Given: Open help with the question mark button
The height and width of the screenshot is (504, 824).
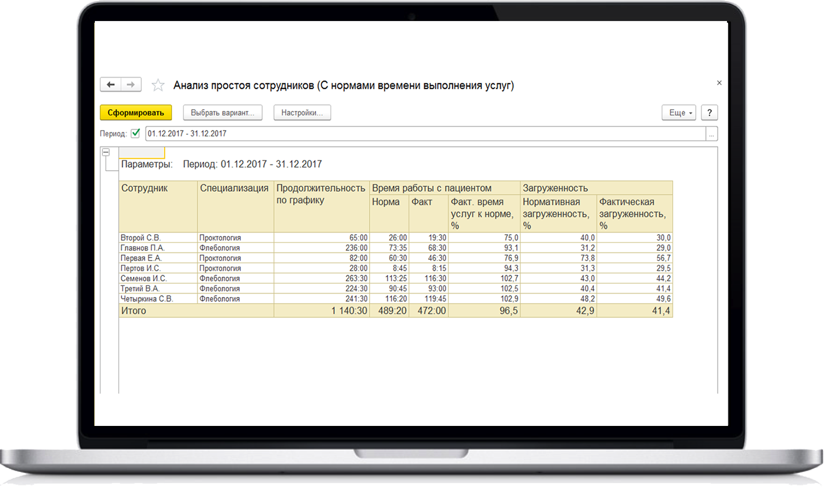Looking at the screenshot, I should [x=709, y=113].
